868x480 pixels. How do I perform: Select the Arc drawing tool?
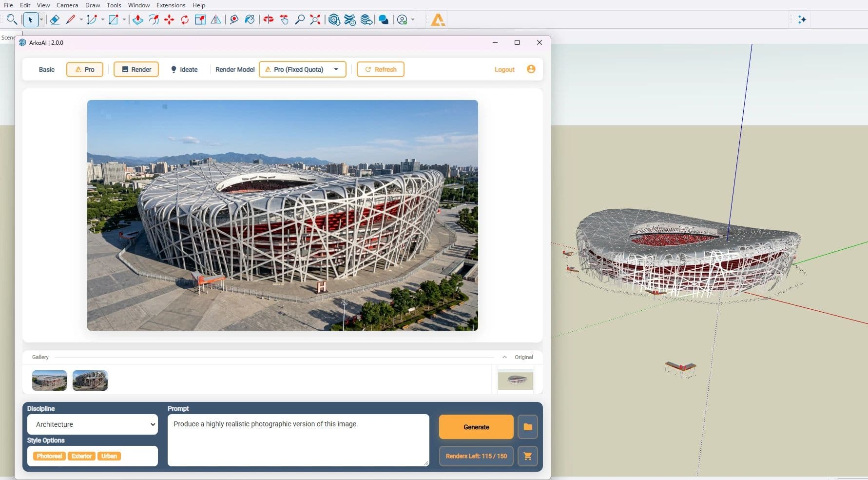(x=92, y=20)
